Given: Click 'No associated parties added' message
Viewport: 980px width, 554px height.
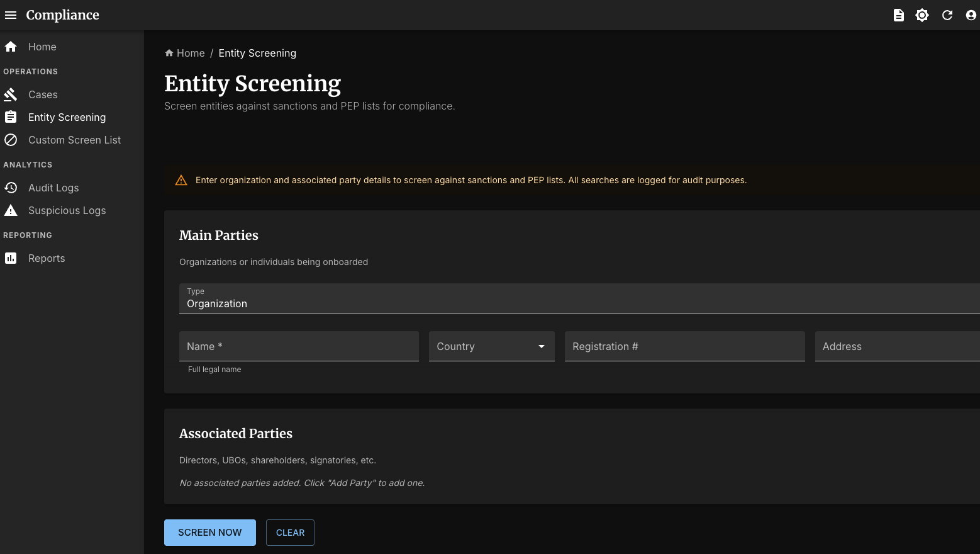Looking at the screenshot, I should pos(302,483).
